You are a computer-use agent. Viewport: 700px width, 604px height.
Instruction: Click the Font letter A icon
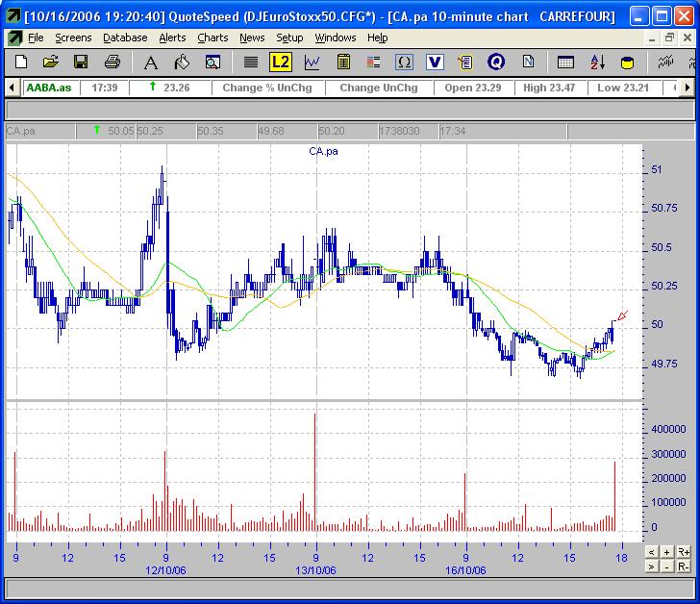pyautogui.click(x=150, y=63)
